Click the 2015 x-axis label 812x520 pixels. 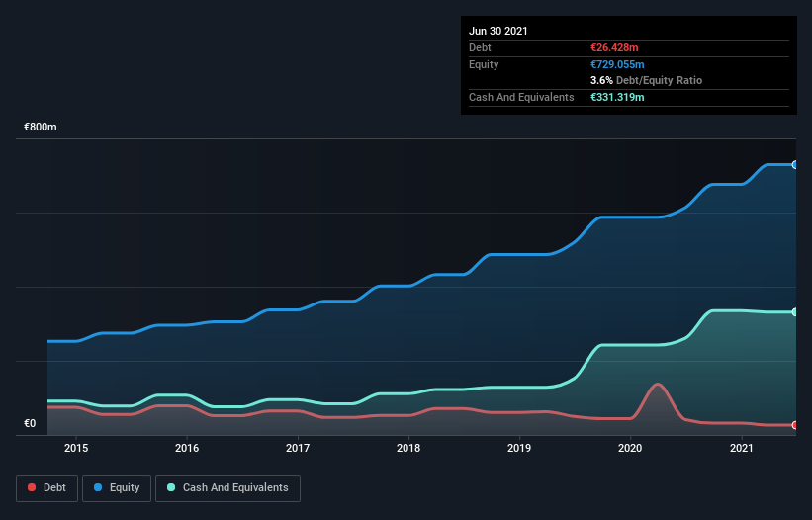point(76,448)
